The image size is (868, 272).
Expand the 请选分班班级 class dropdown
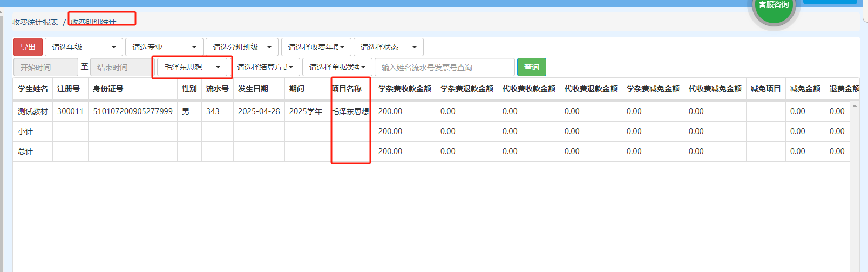[242, 47]
